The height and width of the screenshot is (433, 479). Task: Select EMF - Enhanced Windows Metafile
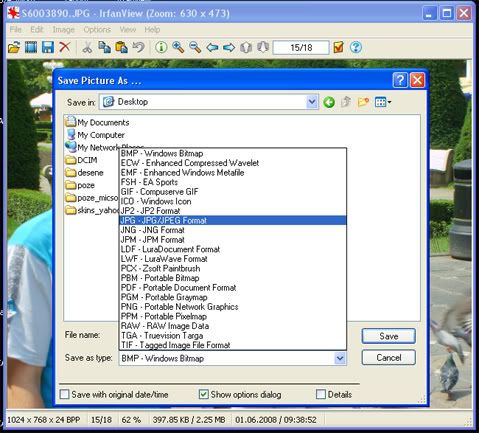(233, 173)
